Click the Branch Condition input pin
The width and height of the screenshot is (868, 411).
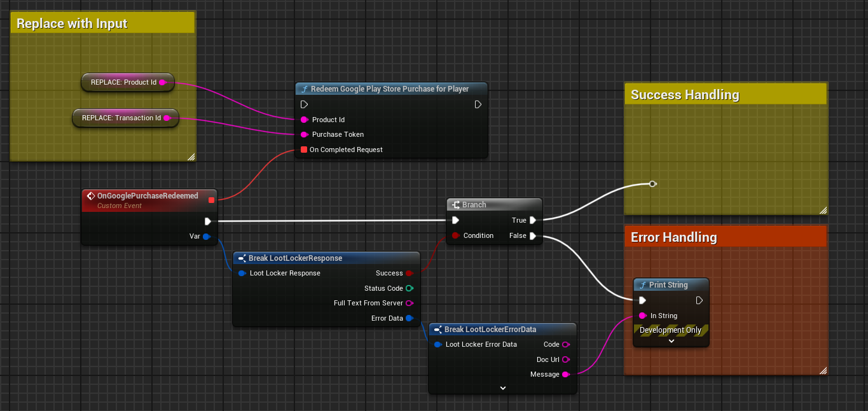[x=455, y=235]
